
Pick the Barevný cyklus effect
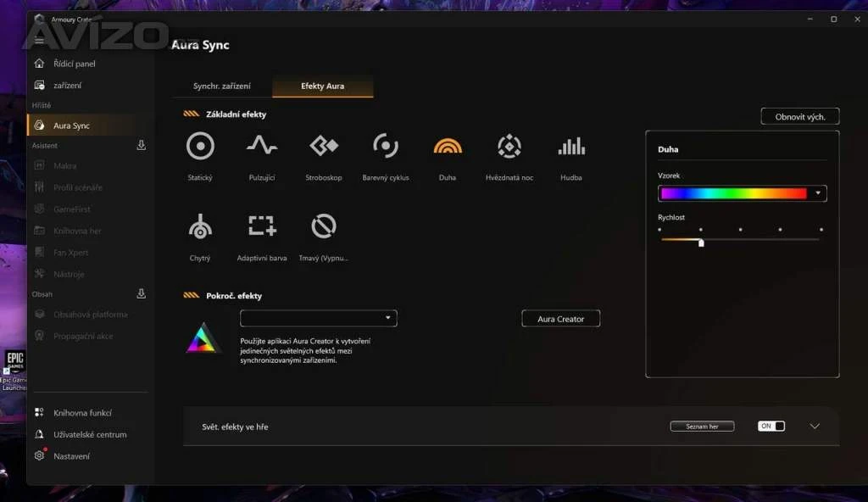tap(386, 147)
